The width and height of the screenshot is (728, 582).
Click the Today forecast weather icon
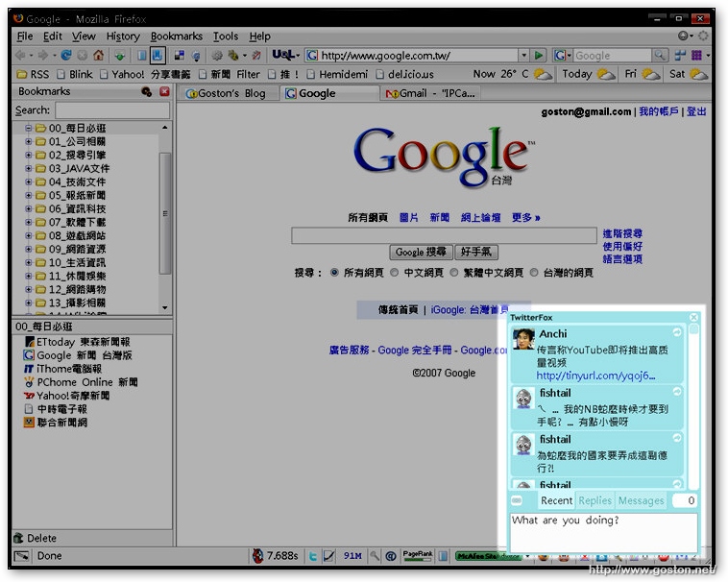tap(606, 74)
